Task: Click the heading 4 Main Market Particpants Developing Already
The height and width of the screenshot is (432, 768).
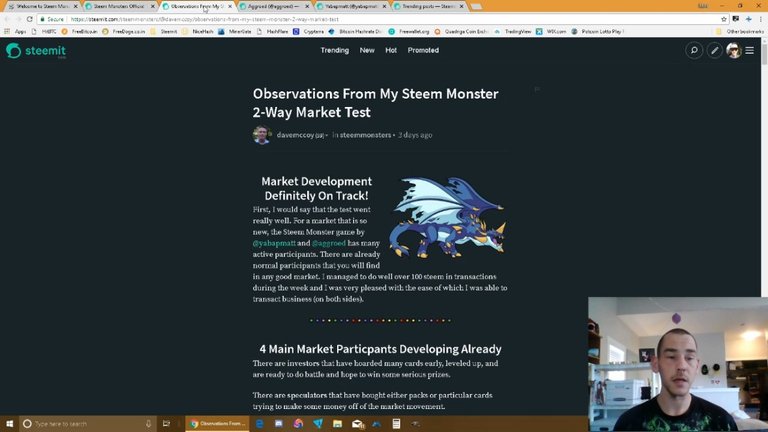Action: click(381, 349)
